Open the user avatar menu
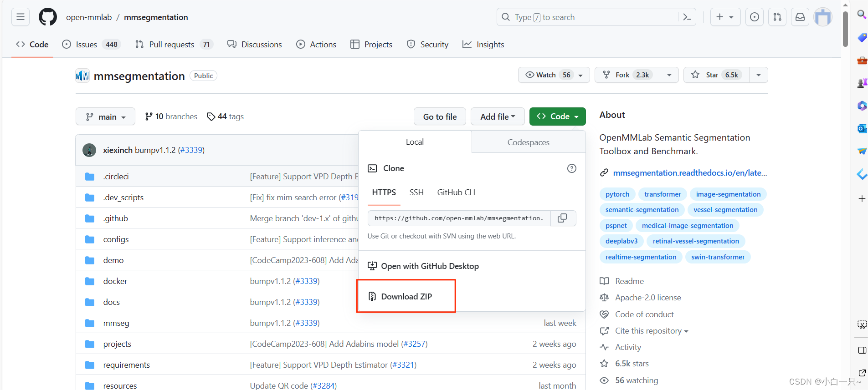The width and height of the screenshot is (868, 390). coord(823,17)
